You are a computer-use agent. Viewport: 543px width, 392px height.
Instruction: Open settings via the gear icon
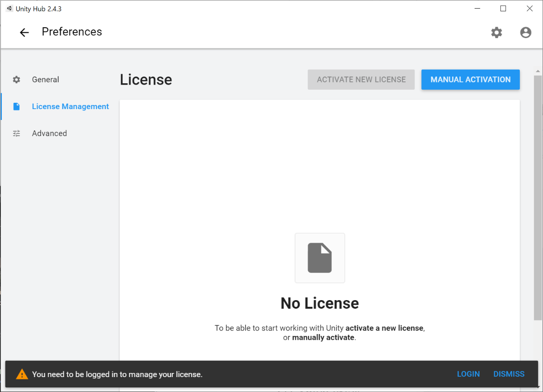[496, 32]
